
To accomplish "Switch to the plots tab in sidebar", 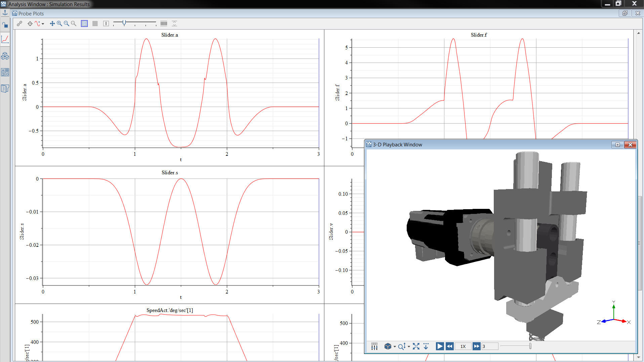I will coord(5,40).
